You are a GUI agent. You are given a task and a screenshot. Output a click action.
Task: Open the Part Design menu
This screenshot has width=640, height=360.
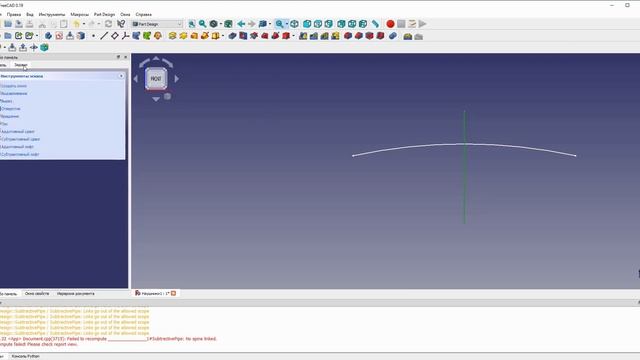[x=104, y=14]
